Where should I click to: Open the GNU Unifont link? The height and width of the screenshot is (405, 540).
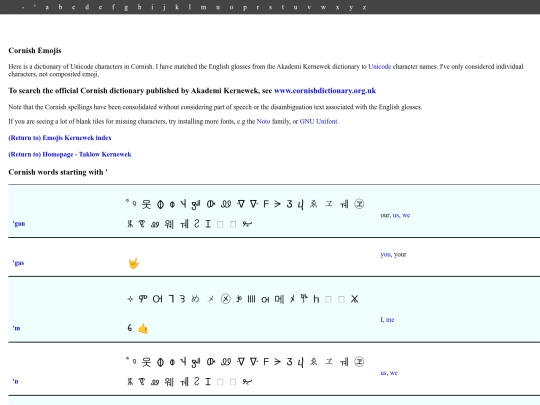coord(319,121)
